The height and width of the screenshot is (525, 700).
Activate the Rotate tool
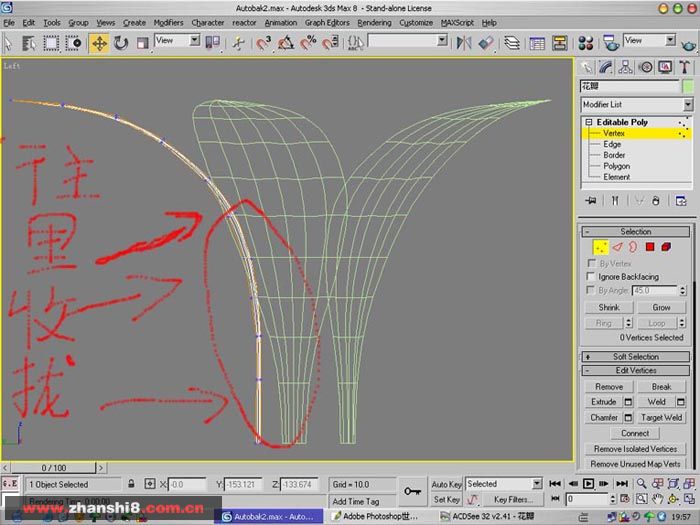pos(121,43)
